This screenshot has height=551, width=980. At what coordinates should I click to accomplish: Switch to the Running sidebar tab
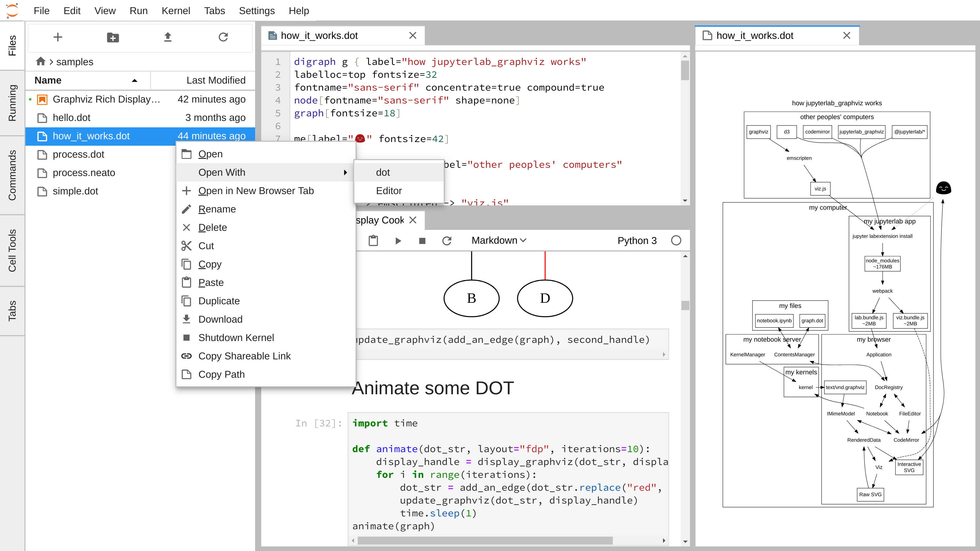click(12, 103)
